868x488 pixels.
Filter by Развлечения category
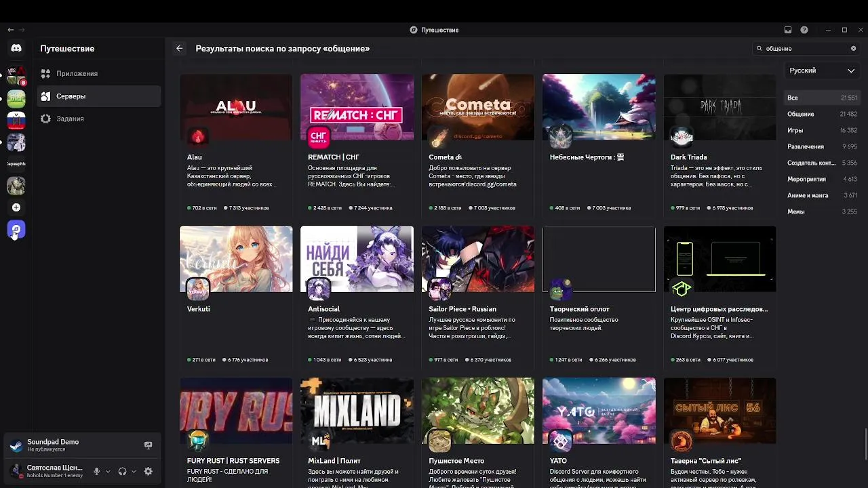[x=822, y=146]
